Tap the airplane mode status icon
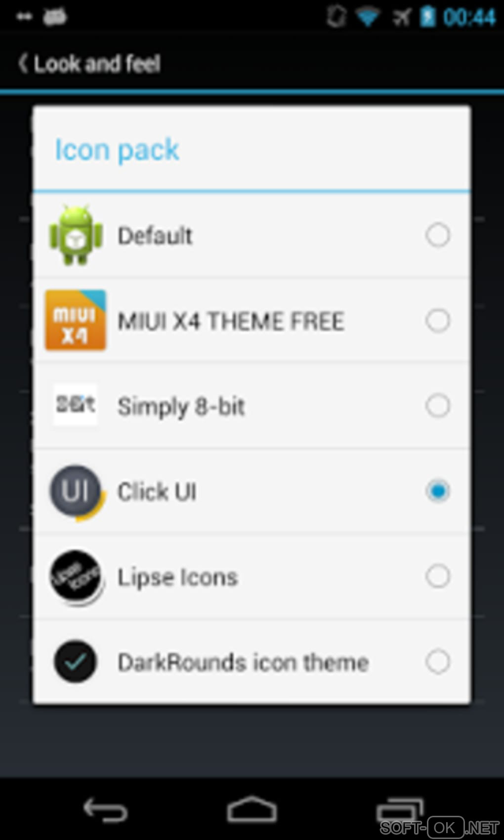The width and height of the screenshot is (504, 840). 402,17
